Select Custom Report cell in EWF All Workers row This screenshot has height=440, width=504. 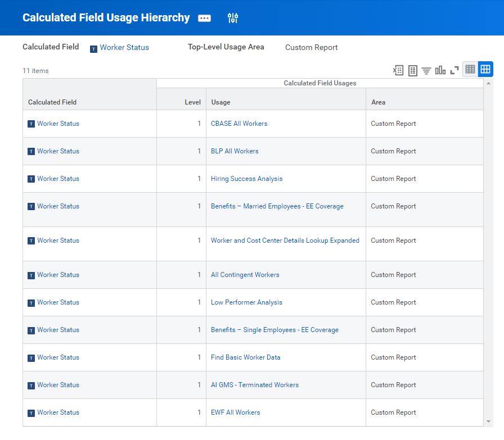tap(424, 412)
